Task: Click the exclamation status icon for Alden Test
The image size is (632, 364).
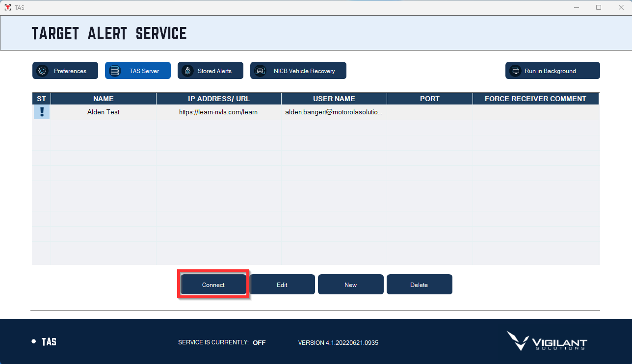Action: point(42,112)
